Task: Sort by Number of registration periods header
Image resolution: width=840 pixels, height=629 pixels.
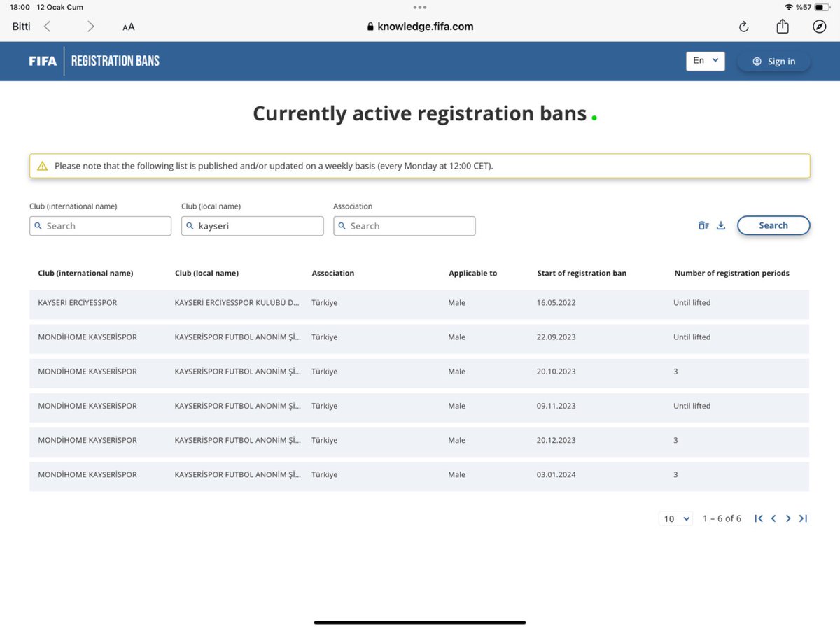Action: 731,273
